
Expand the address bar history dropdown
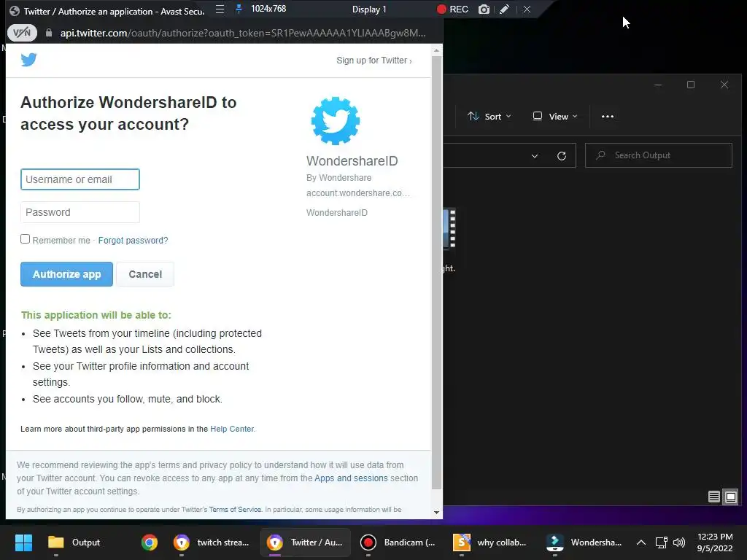click(x=535, y=156)
